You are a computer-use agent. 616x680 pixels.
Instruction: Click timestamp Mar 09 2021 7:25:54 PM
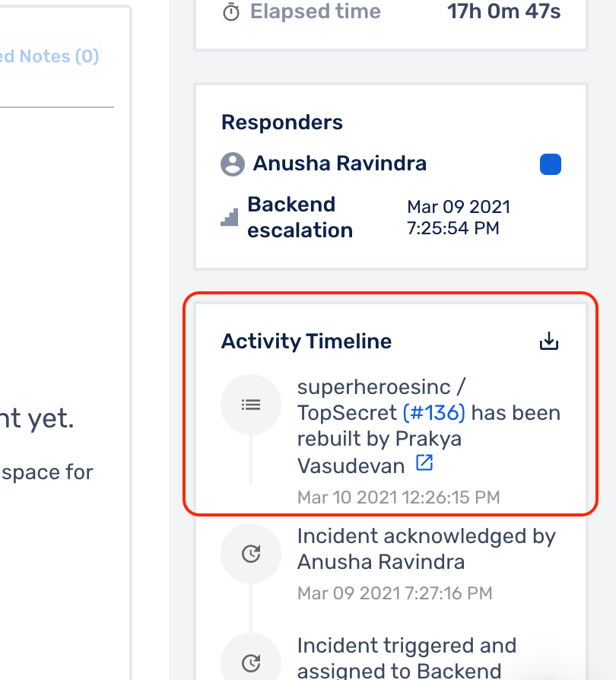pos(459,218)
